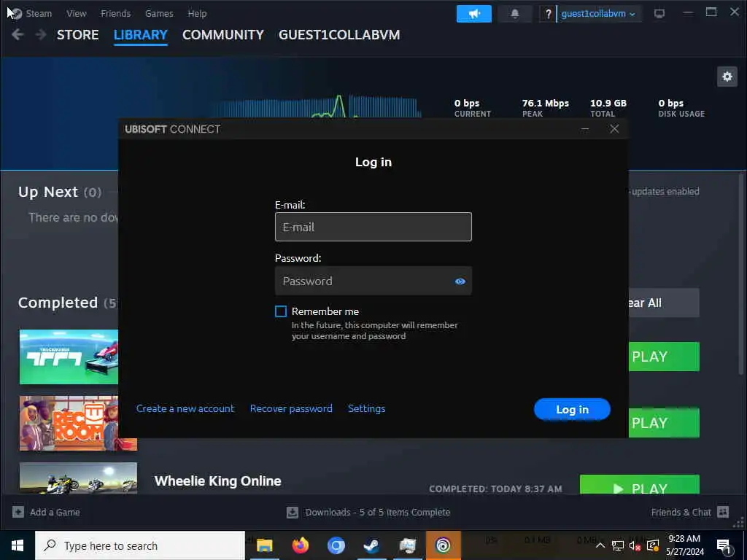Screen dimensions: 747x560
Task: Click the Password input field
Action: pos(373,281)
